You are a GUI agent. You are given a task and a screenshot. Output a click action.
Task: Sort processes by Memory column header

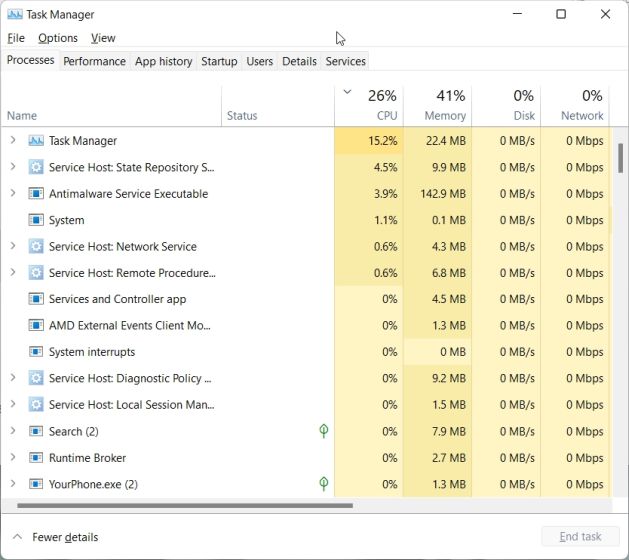445,105
